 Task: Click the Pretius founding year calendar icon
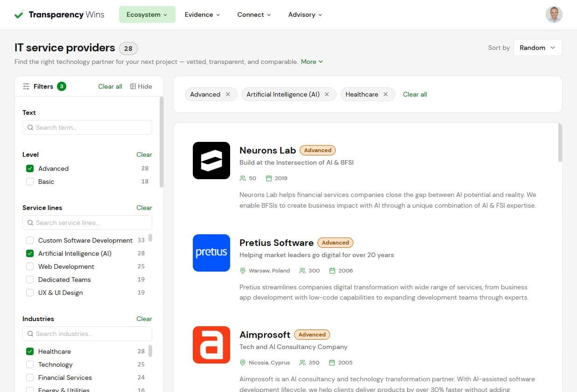[x=332, y=271]
